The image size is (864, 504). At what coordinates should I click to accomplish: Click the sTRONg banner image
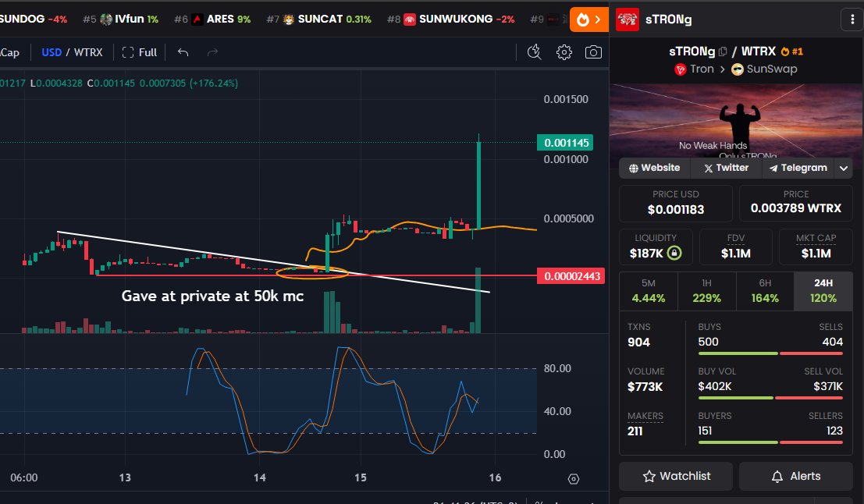pyautogui.click(x=736, y=121)
